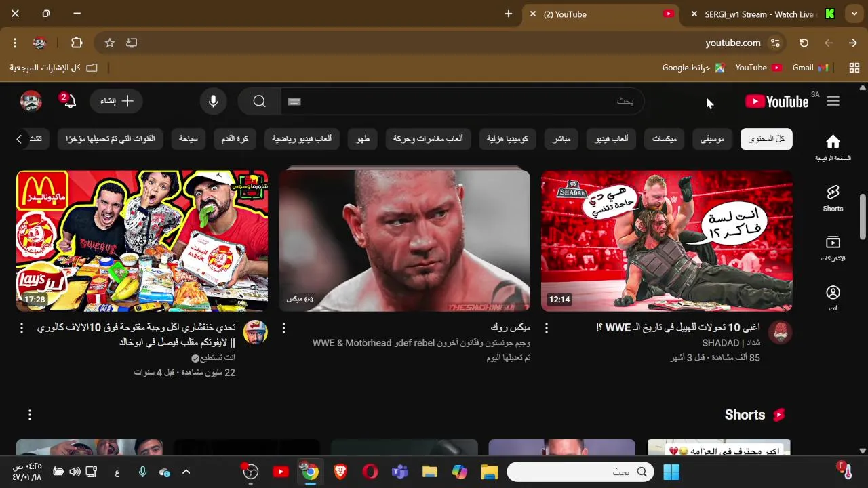This screenshot has height=488, width=868.
Task: Click the إنشاء create button
Action: [116, 101]
